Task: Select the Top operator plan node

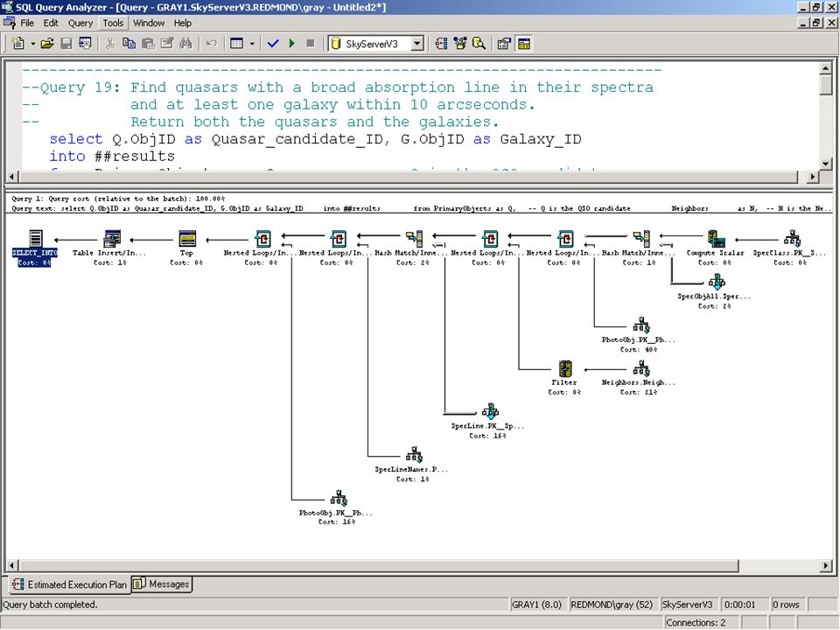Action: click(x=186, y=248)
